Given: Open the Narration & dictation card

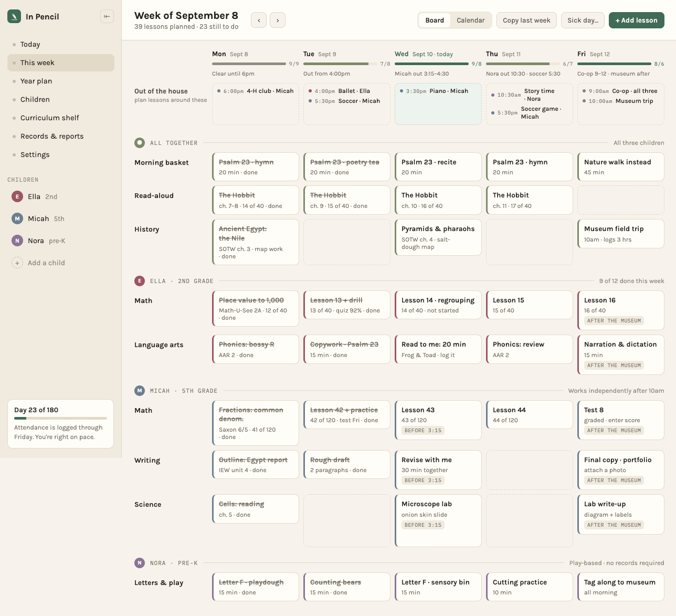Looking at the screenshot, I should coord(621,354).
